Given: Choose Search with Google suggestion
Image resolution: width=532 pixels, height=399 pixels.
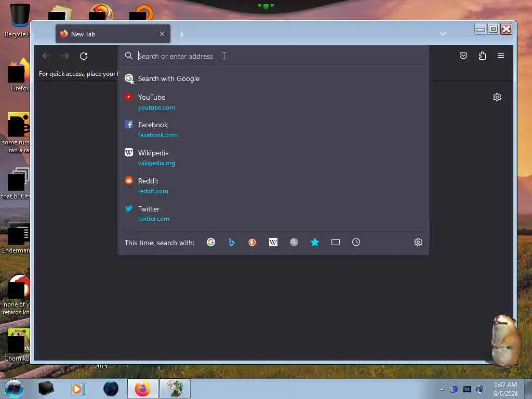Looking at the screenshot, I should click(273, 79).
